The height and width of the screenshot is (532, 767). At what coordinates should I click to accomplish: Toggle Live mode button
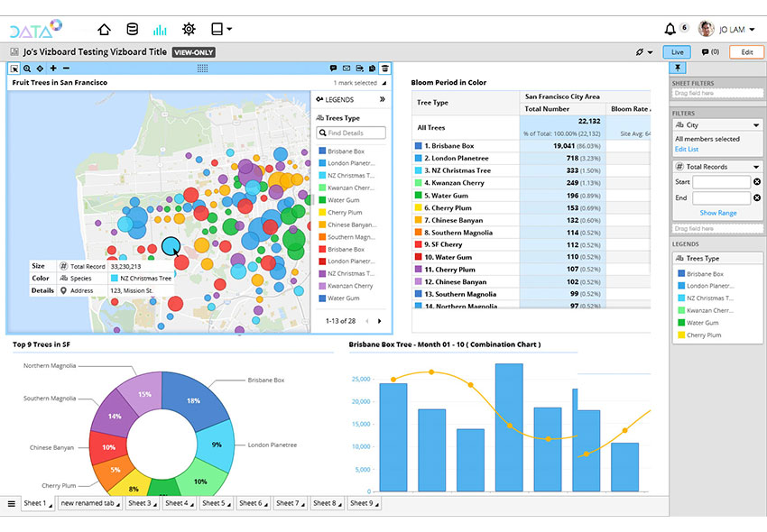(x=677, y=52)
